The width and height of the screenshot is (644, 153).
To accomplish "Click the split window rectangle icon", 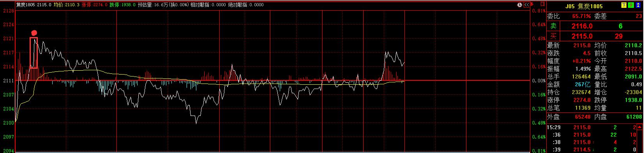I will [543, 4].
